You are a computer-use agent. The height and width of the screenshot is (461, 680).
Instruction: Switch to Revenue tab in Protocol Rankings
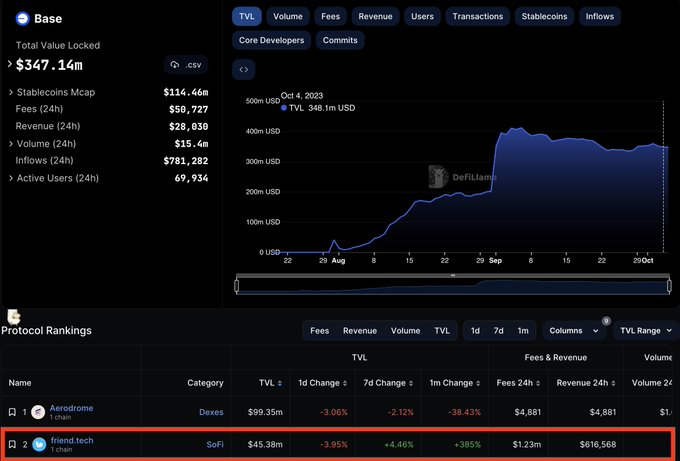click(x=360, y=330)
